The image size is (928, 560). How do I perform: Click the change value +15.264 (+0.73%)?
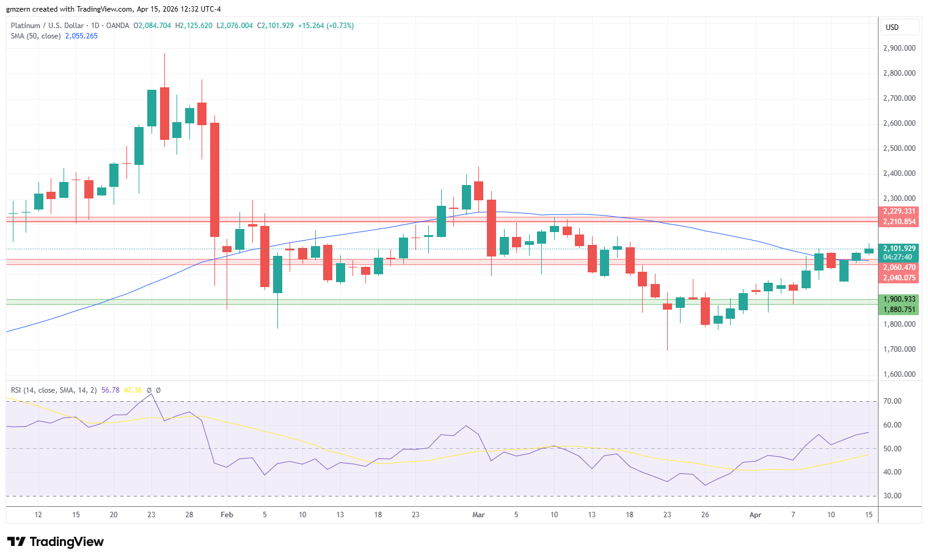[x=326, y=26]
